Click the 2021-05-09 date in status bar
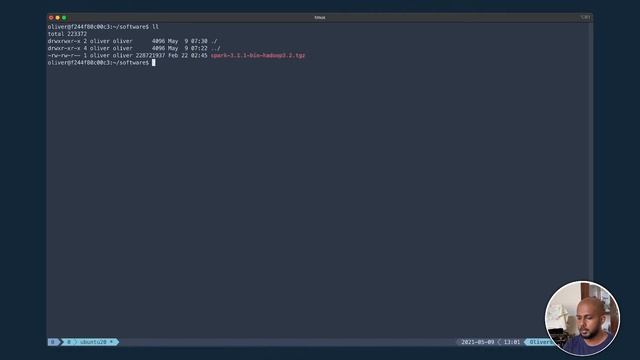Image resolution: width=640 pixels, height=360 pixels. [477, 342]
